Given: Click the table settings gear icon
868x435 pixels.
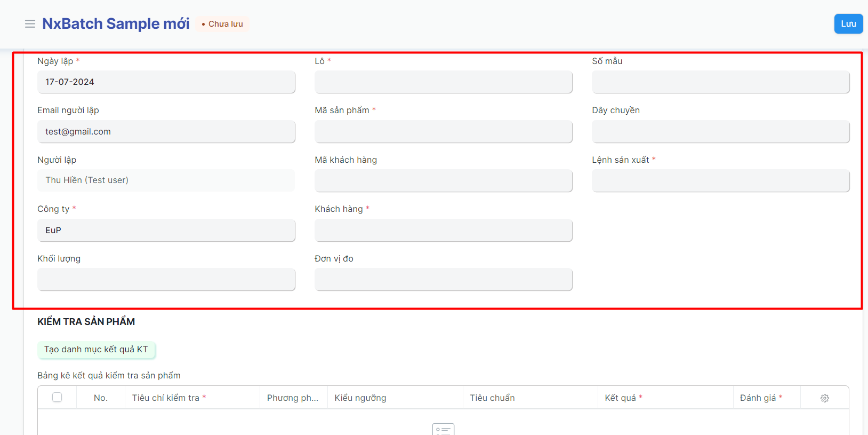Looking at the screenshot, I should pyautogui.click(x=824, y=398).
